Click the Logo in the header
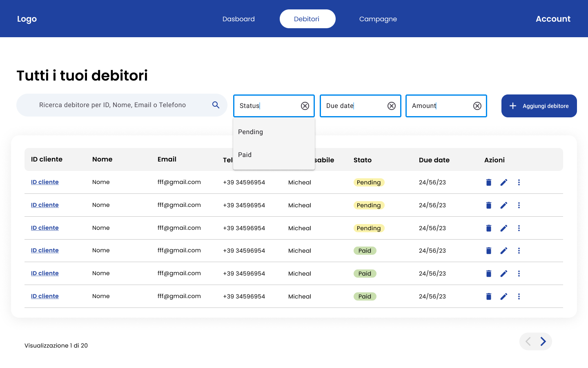 pos(27,19)
